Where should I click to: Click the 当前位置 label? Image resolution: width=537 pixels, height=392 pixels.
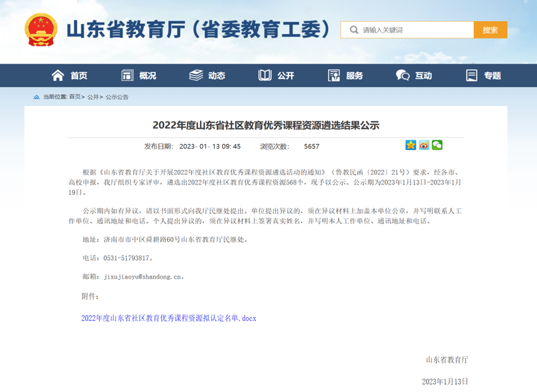click(55, 98)
